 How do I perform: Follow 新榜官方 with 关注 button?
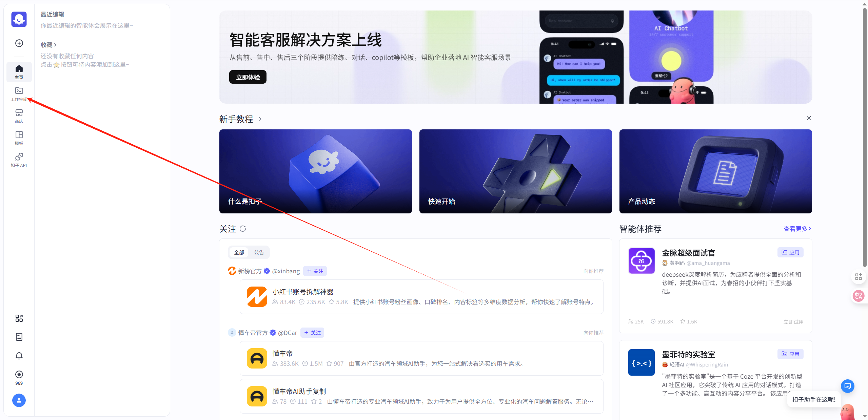[x=315, y=271]
